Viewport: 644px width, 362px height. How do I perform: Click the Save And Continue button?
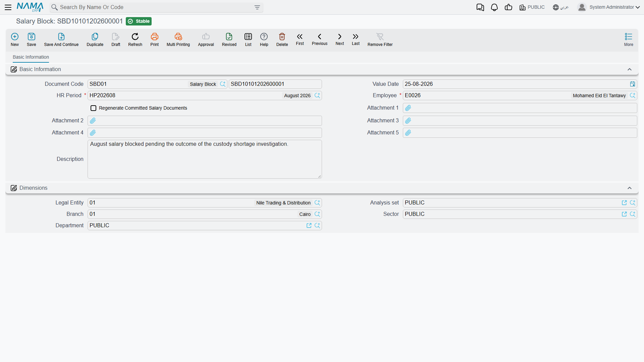pos(61,40)
